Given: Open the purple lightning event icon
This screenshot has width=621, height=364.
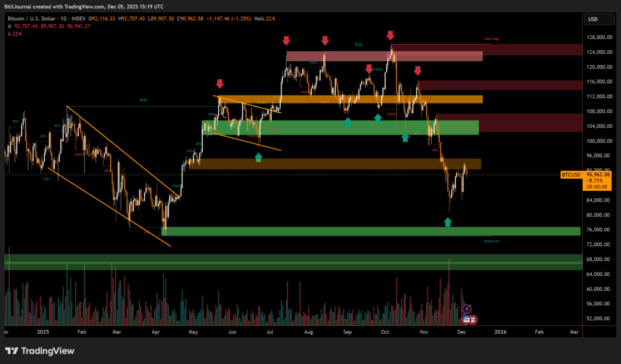Looking at the screenshot, I should (x=467, y=309).
